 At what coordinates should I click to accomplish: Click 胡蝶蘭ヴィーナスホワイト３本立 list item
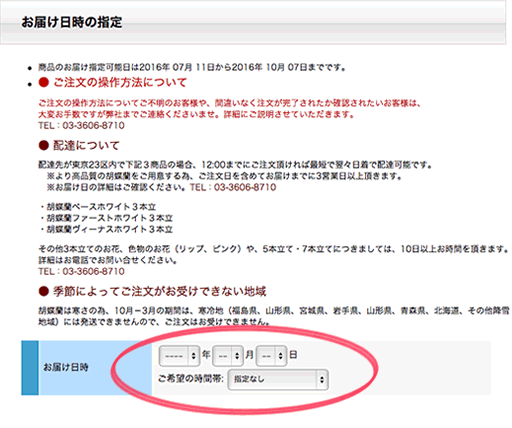click(109, 229)
